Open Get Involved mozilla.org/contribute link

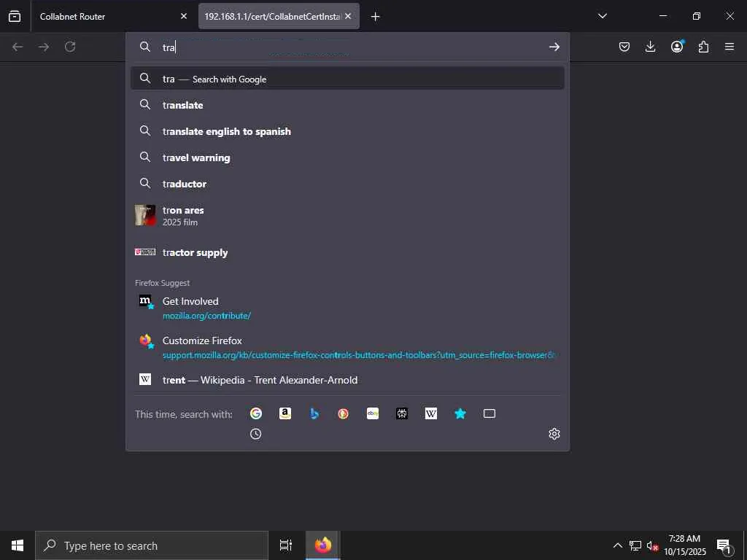click(x=347, y=308)
